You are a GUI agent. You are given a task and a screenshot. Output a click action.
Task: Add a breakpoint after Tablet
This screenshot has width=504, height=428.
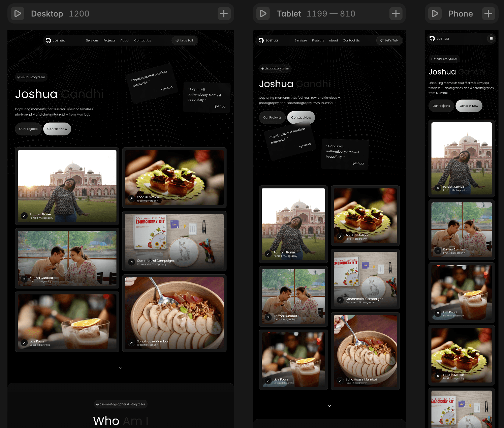396,13
